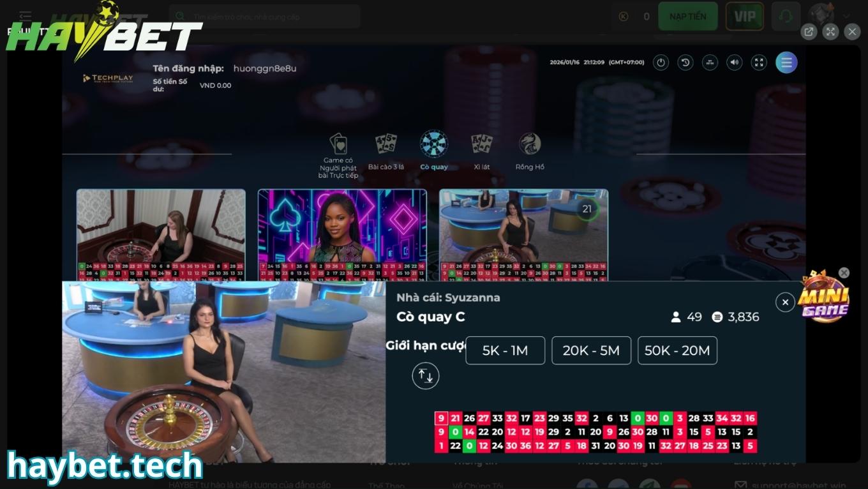The width and height of the screenshot is (868, 489).
Task: Click the red number 9 result swatch
Action: [439, 418]
